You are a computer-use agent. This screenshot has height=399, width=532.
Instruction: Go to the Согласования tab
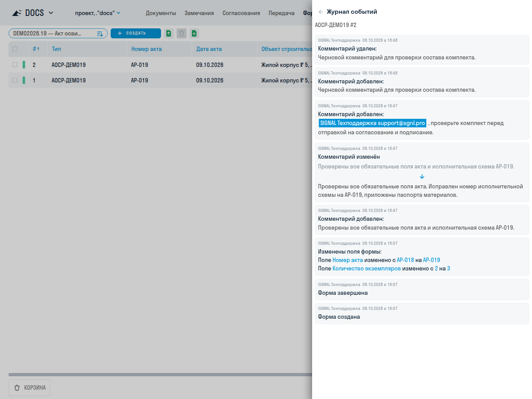click(241, 13)
